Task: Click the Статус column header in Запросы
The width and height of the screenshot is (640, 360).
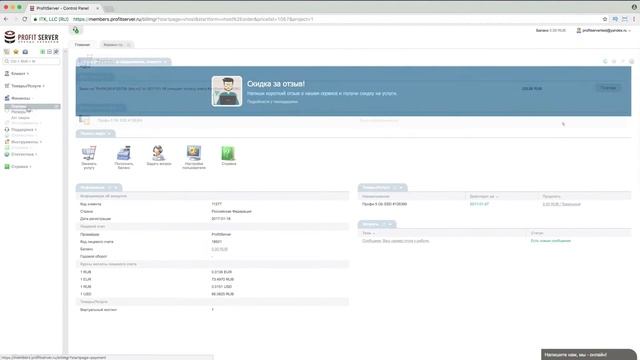Action: click(537, 233)
